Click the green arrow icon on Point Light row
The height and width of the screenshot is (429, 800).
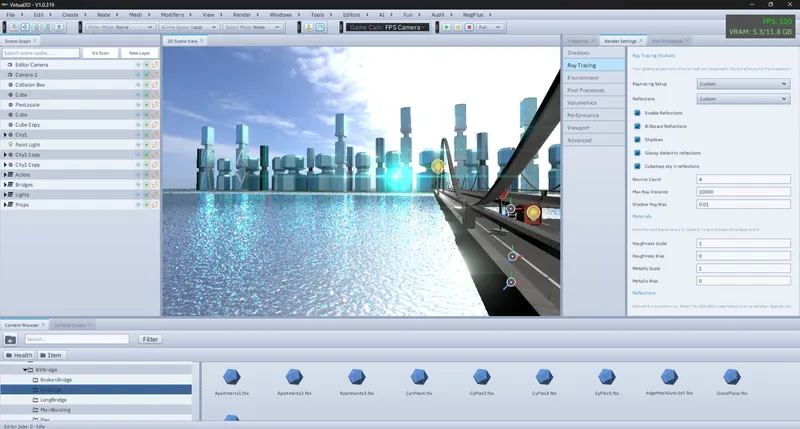(x=146, y=145)
